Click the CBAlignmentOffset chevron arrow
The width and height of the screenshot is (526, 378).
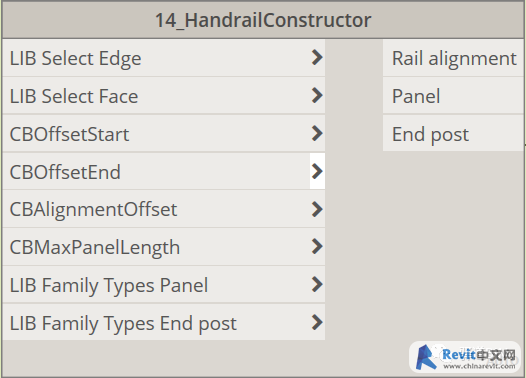coord(317,209)
